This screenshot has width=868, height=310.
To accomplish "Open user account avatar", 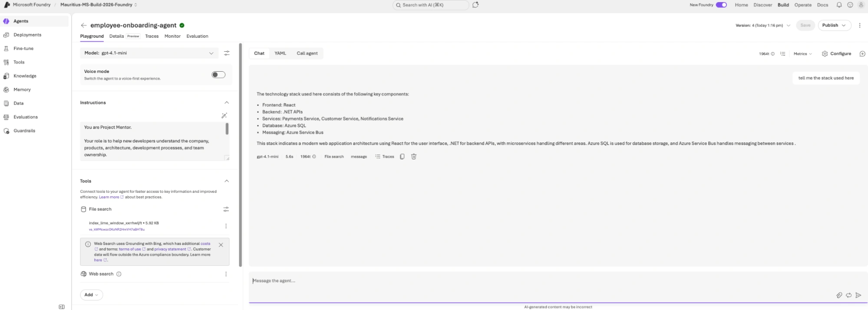I will [x=861, y=5].
